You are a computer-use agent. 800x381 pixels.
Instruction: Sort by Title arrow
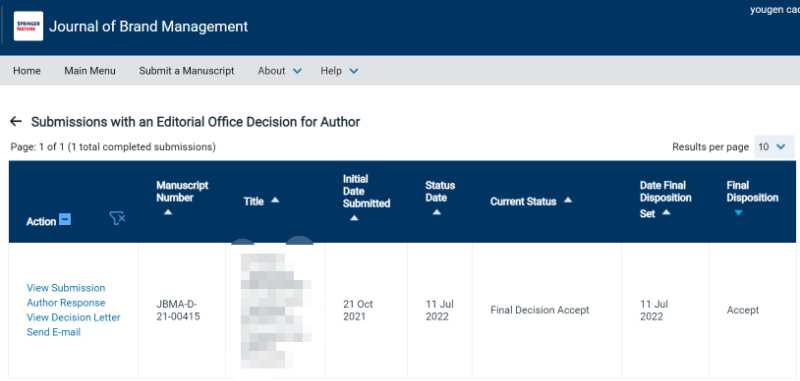click(275, 200)
